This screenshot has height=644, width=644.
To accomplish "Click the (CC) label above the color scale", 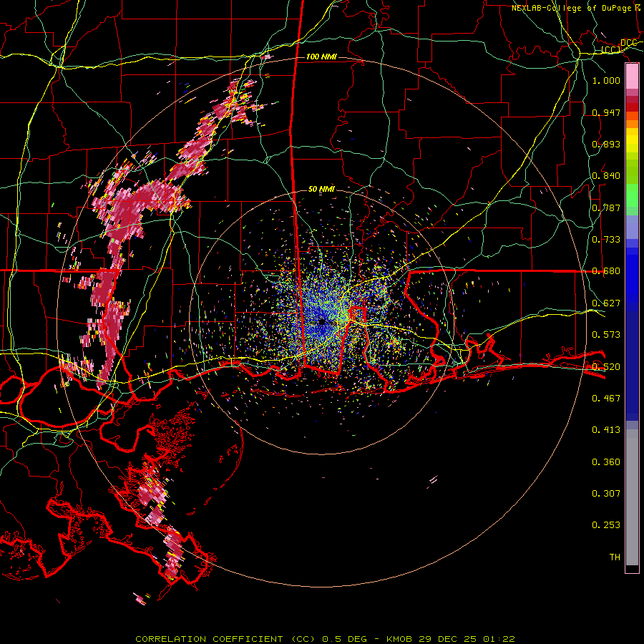I will coord(611,50).
